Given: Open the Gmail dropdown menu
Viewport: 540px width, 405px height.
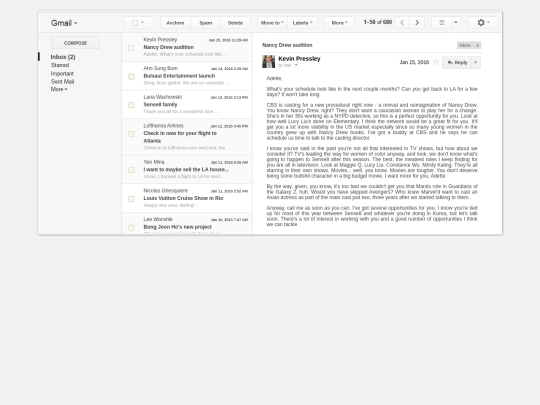Looking at the screenshot, I should [64, 23].
